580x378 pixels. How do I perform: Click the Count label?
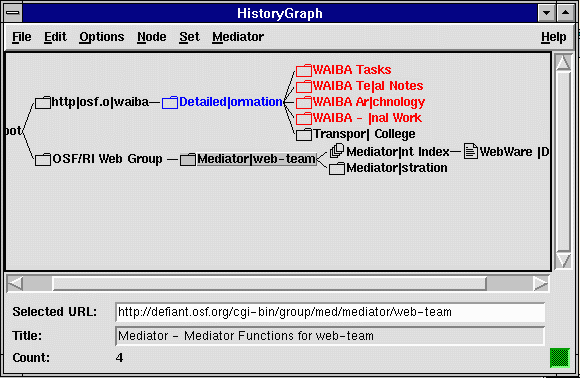click(31, 358)
